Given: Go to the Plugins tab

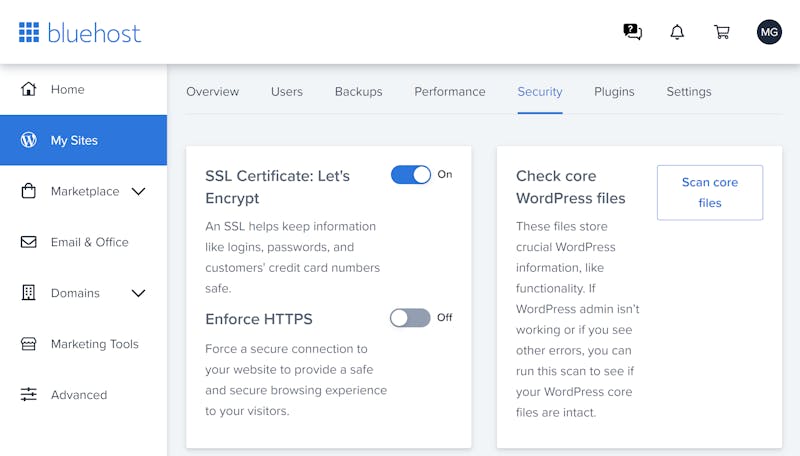Looking at the screenshot, I should pyautogui.click(x=614, y=91).
